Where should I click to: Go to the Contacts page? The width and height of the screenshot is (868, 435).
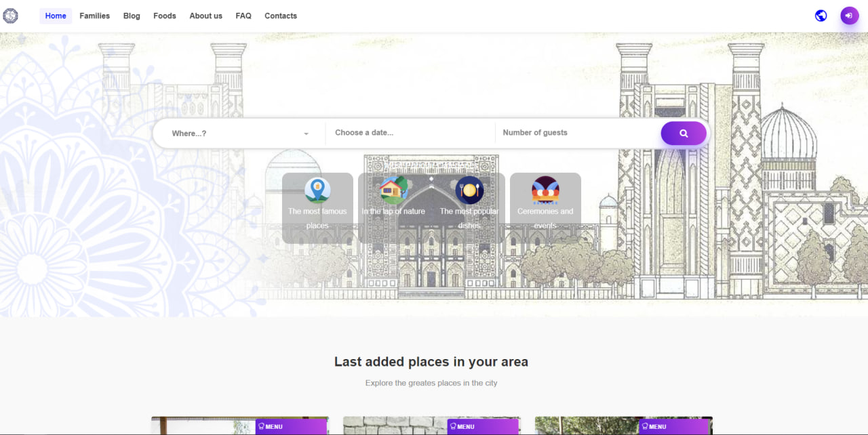click(281, 16)
